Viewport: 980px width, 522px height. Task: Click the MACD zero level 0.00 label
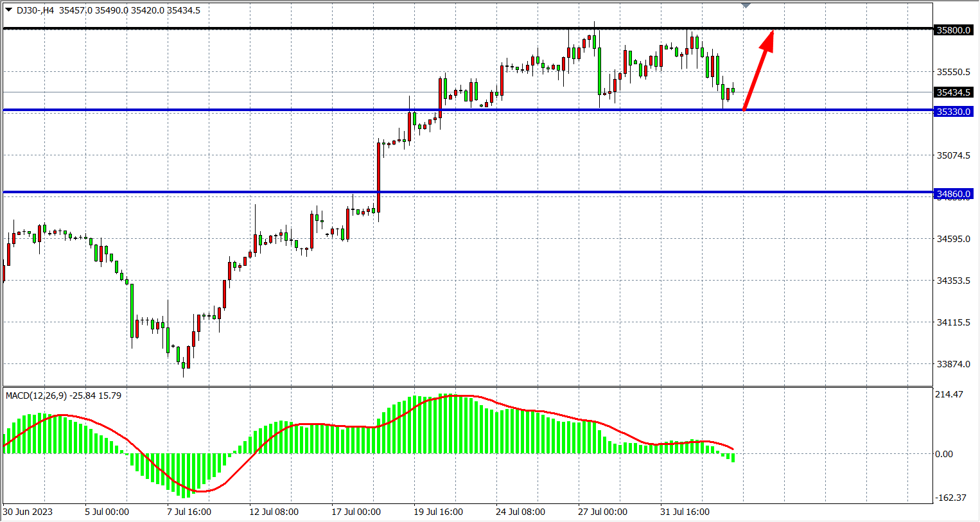(944, 454)
